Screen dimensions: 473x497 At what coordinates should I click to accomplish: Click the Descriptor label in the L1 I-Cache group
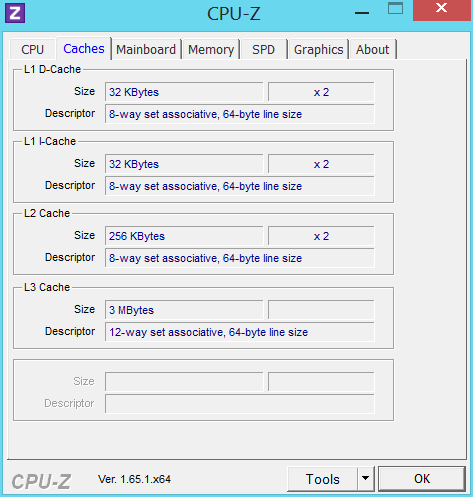(70, 185)
